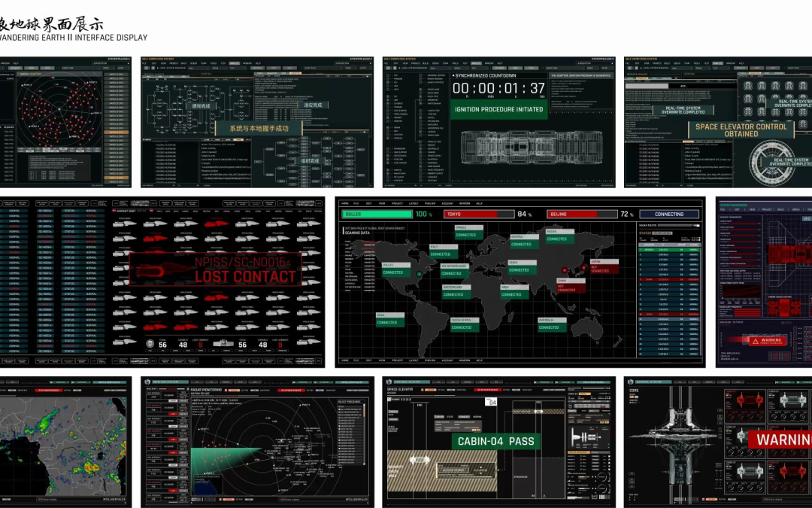Open LAYOUT in the world map top menu bar
The image size is (812, 508).
[414, 203]
